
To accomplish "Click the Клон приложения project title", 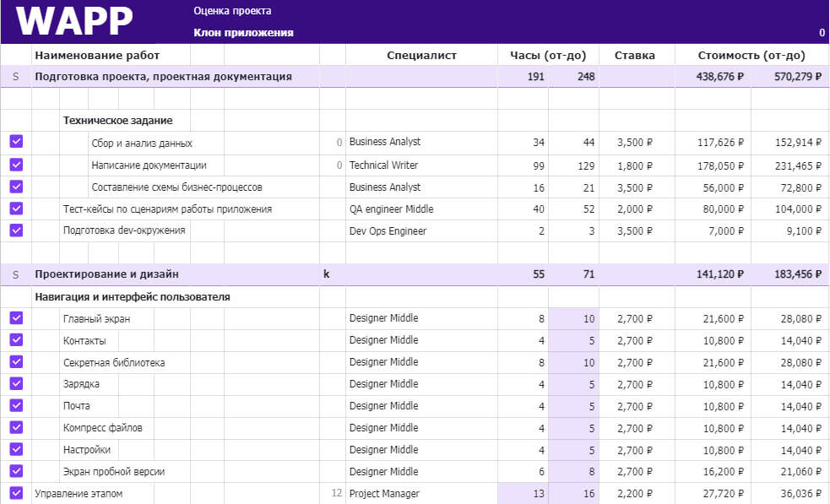I will pyautogui.click(x=243, y=32).
